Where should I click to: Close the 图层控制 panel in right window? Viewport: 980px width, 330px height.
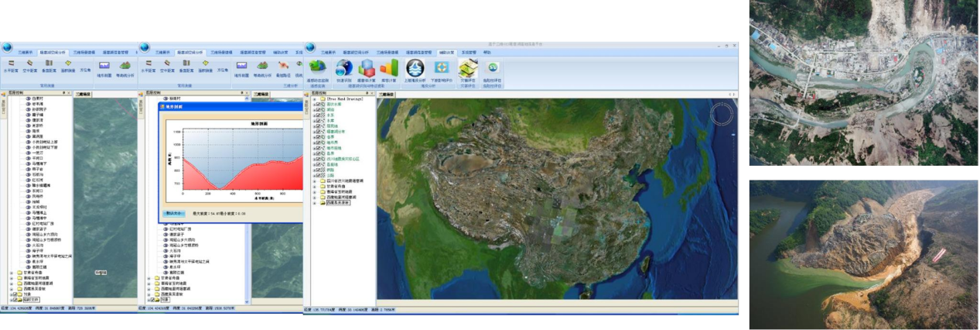click(x=370, y=93)
